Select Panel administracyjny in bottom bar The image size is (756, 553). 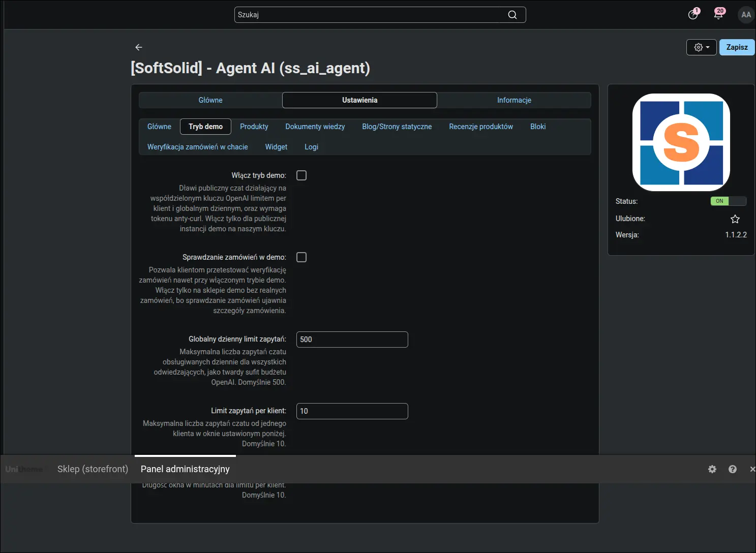pyautogui.click(x=185, y=469)
